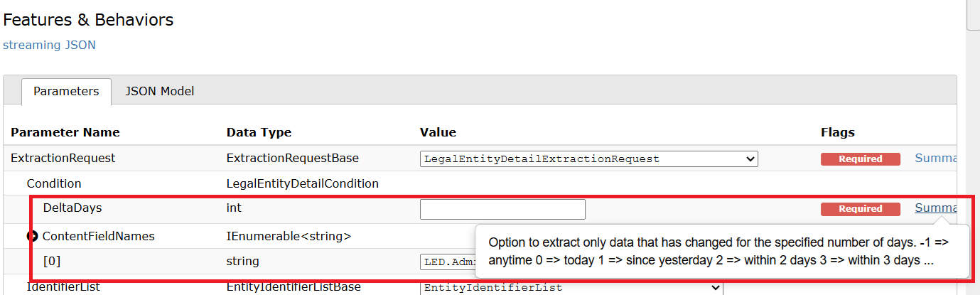Select the Condition parameter row label
This screenshot has width=980, height=295.
click(x=54, y=183)
